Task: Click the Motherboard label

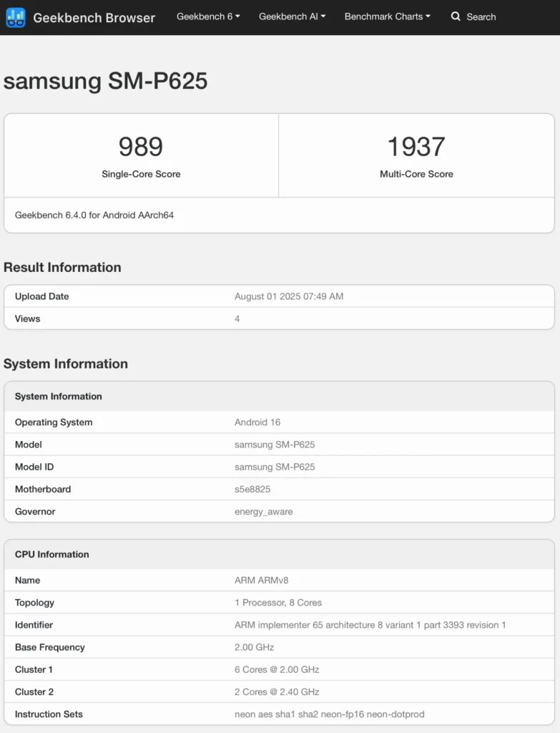Action: coord(43,490)
